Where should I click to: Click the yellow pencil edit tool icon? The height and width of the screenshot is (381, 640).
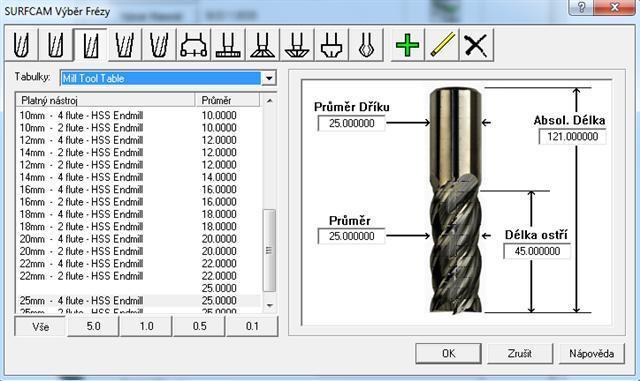point(442,45)
